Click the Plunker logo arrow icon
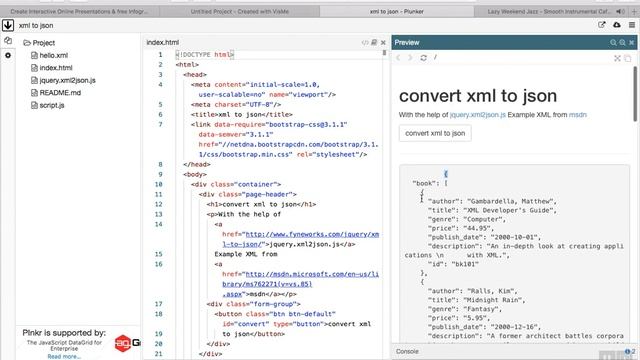The width and height of the screenshot is (640, 360). (8, 25)
